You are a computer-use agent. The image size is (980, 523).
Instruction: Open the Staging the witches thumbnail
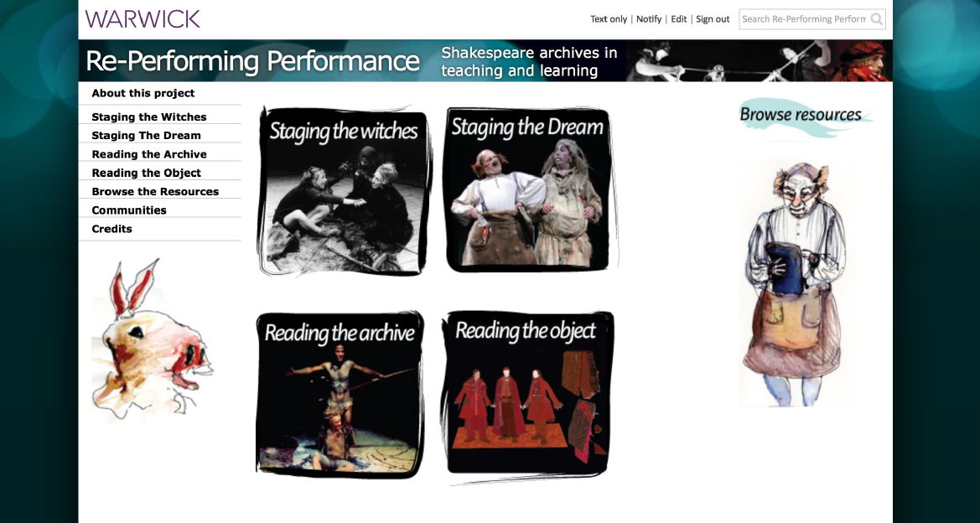click(343, 190)
